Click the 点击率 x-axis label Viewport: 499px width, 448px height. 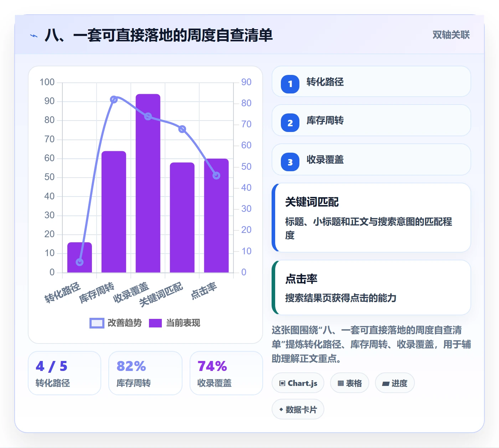pyautogui.click(x=204, y=291)
